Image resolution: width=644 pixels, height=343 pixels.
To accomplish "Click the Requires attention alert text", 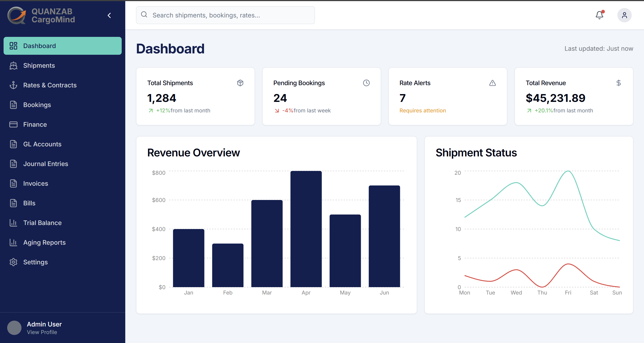I will tap(423, 110).
